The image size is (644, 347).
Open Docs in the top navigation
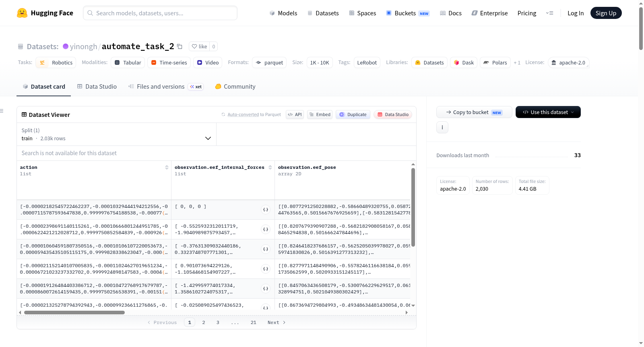[451, 13]
